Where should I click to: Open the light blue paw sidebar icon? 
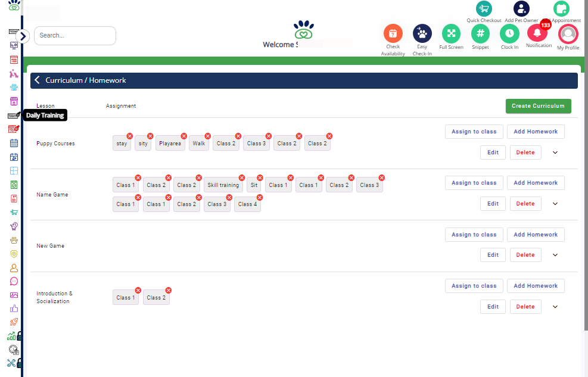pos(14,88)
